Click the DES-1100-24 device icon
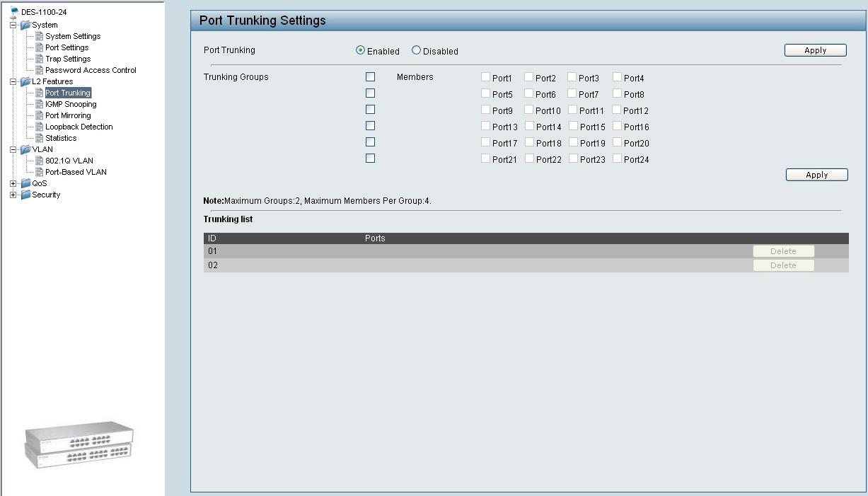868x496 pixels. [14, 12]
